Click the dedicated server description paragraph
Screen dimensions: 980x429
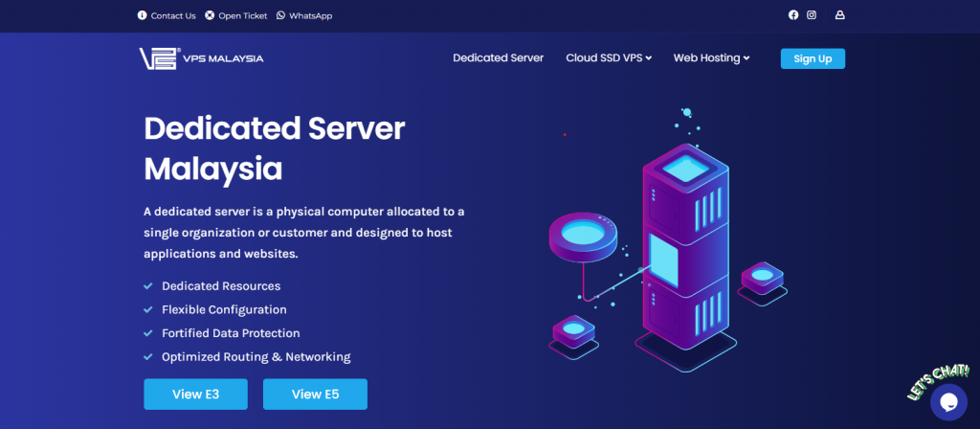pos(304,234)
